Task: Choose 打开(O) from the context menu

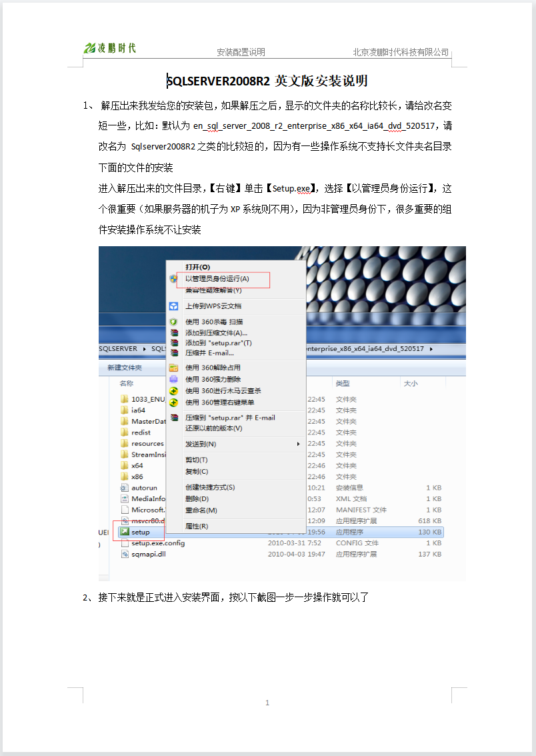Action: [x=198, y=267]
